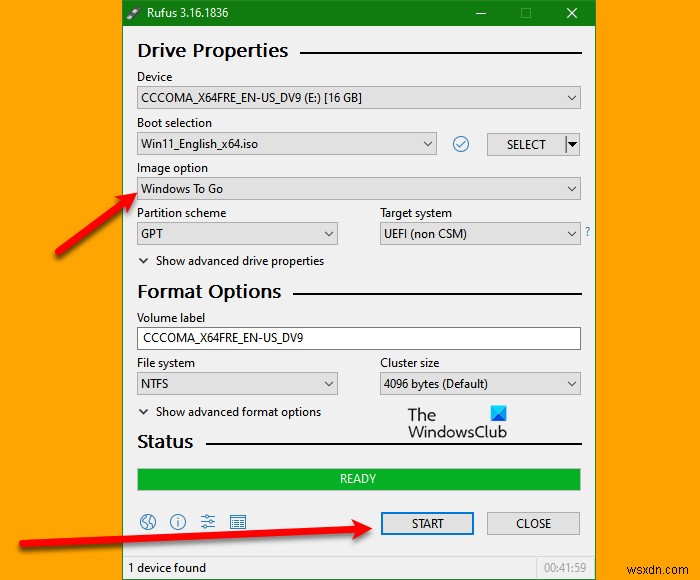
Task: Click the About information icon
Action: pos(178,522)
